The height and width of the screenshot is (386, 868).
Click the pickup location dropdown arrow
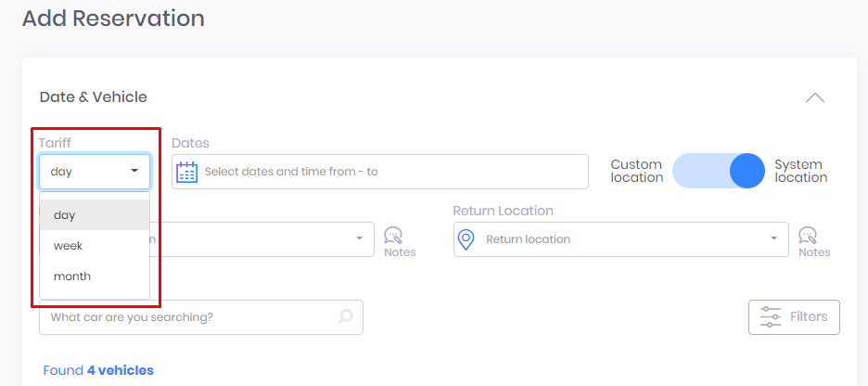coord(360,239)
